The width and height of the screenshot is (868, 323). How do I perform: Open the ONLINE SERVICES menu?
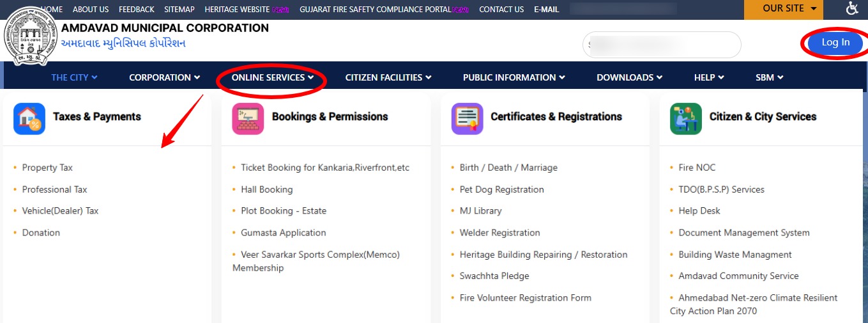click(273, 77)
